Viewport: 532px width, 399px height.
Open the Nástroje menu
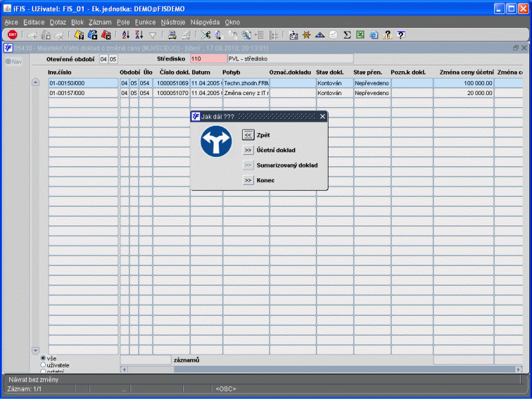[173, 22]
